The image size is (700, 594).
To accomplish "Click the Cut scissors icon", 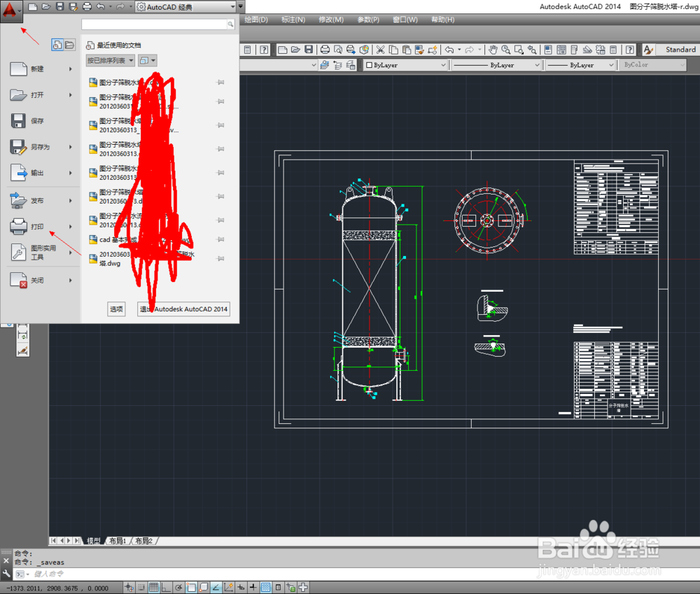I will coord(380,50).
